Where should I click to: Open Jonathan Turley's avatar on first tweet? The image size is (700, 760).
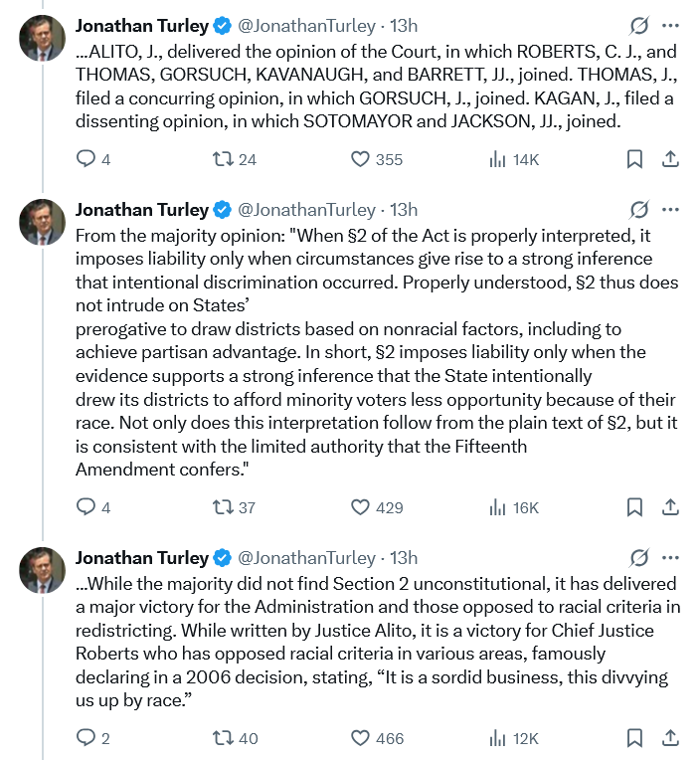(43, 39)
